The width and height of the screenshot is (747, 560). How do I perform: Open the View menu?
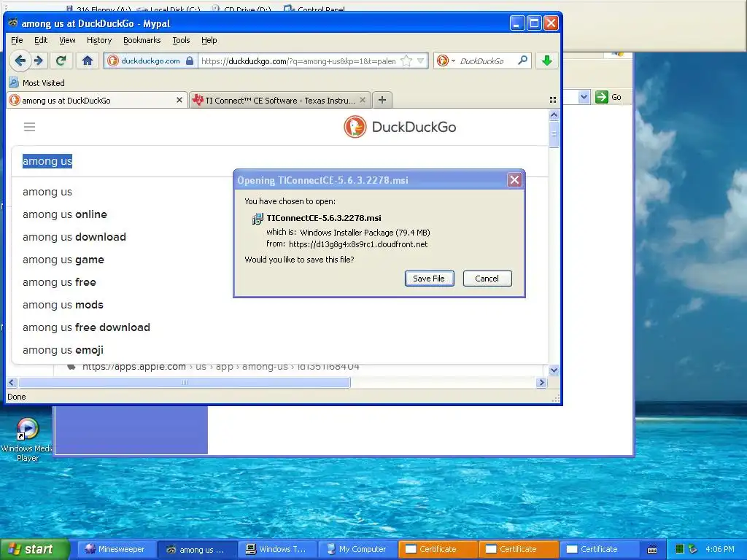coord(67,40)
